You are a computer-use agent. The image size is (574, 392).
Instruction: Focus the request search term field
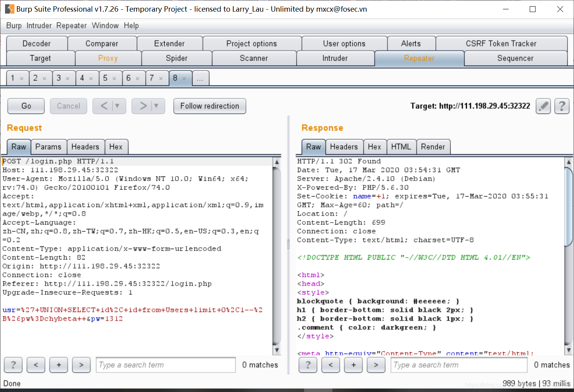pyautogui.click(x=166, y=365)
